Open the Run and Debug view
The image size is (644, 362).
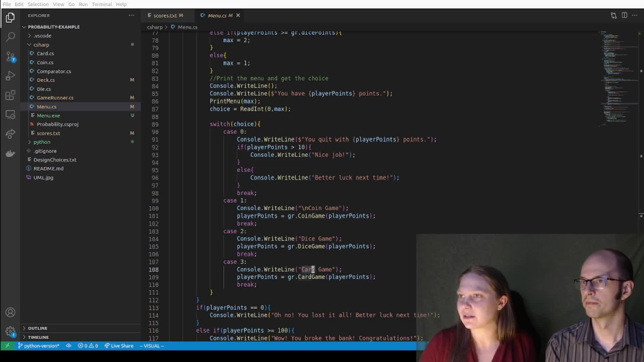pos(10,76)
